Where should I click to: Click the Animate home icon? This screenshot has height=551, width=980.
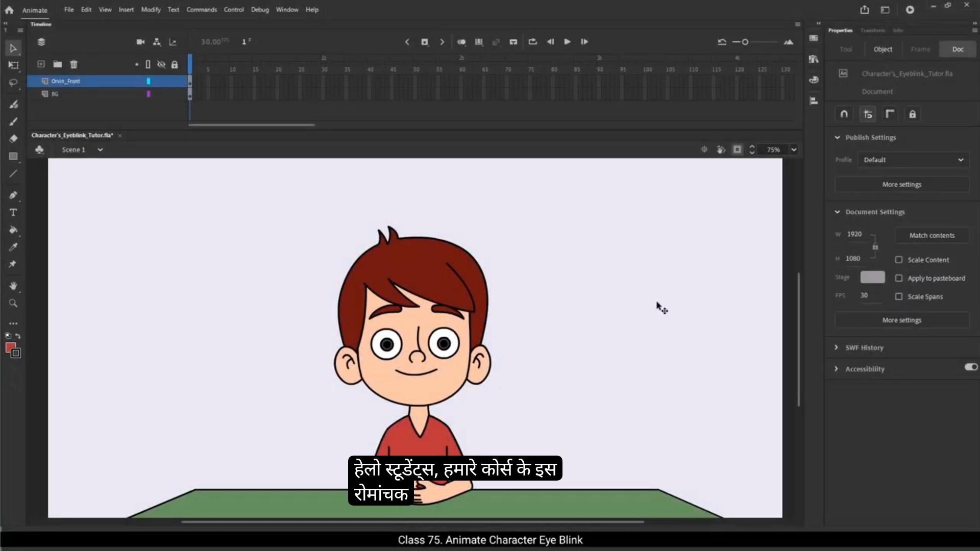click(x=9, y=10)
